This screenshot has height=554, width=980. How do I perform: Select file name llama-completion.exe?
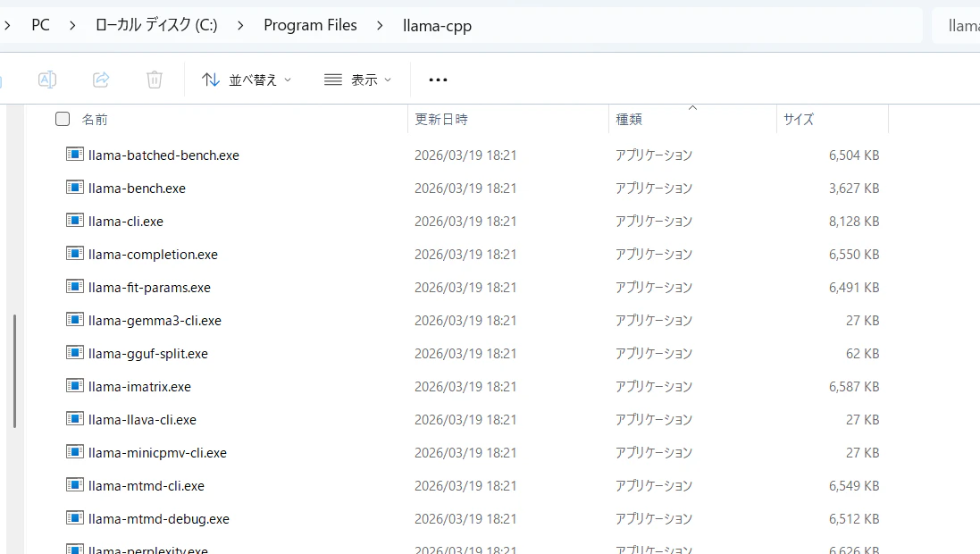[x=153, y=255]
